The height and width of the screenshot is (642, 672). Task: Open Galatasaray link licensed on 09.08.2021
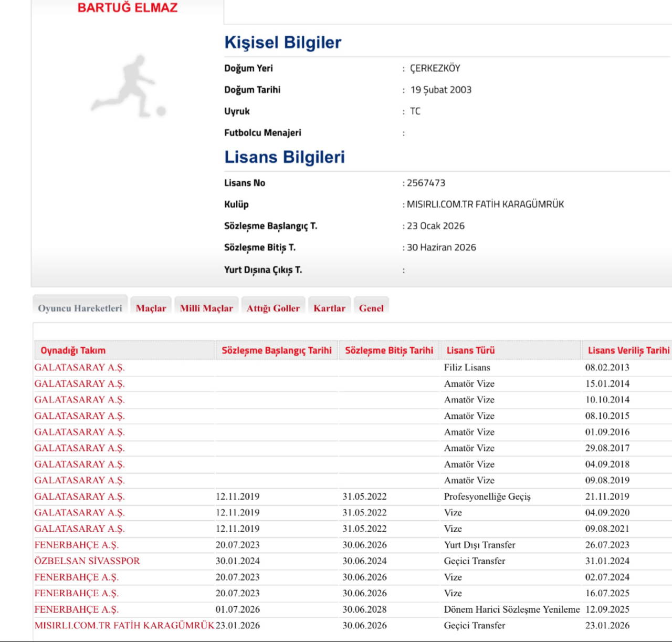pos(79,529)
